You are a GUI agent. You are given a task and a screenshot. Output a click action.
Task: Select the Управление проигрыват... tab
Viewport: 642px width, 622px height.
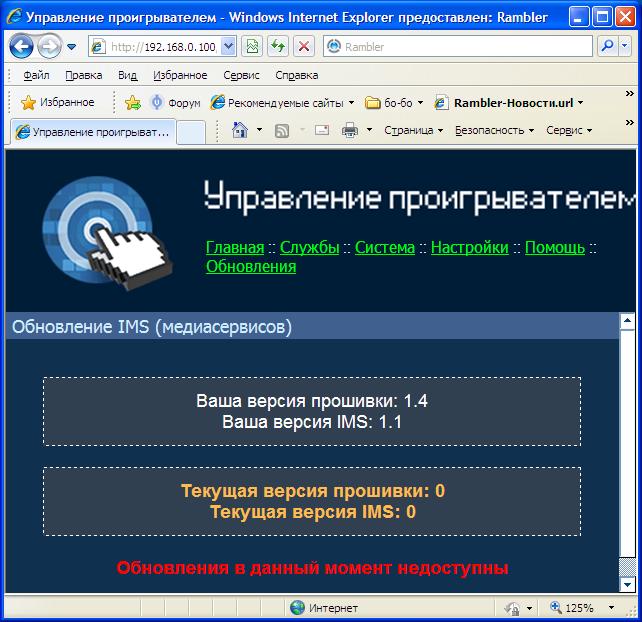93,132
